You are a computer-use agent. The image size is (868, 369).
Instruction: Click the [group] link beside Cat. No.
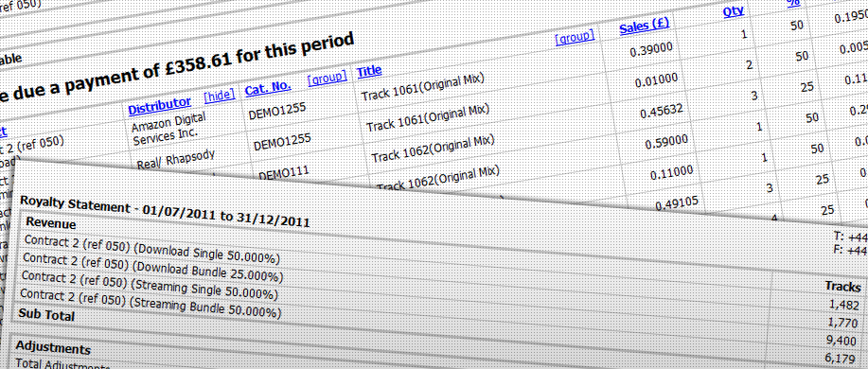(x=328, y=78)
